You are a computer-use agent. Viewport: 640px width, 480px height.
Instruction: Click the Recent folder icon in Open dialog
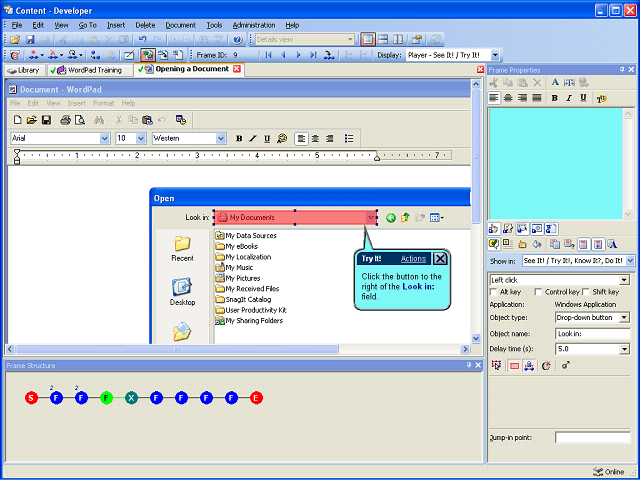tap(182, 244)
